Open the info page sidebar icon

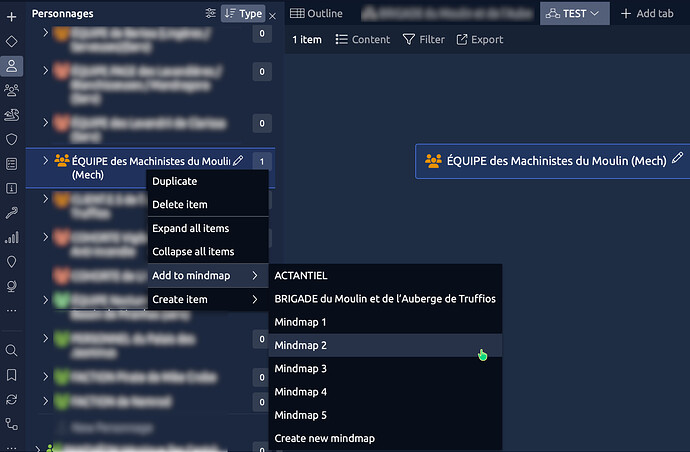tap(11, 188)
